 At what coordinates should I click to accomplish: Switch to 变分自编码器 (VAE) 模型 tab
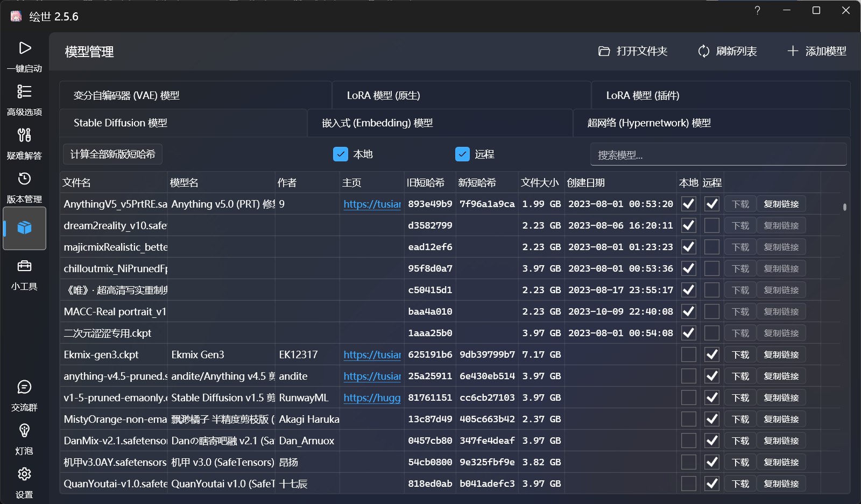195,95
